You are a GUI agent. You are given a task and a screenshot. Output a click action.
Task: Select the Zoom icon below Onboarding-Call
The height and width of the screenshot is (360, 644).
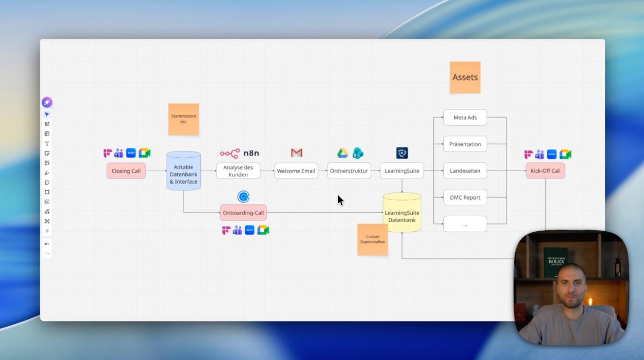250,230
